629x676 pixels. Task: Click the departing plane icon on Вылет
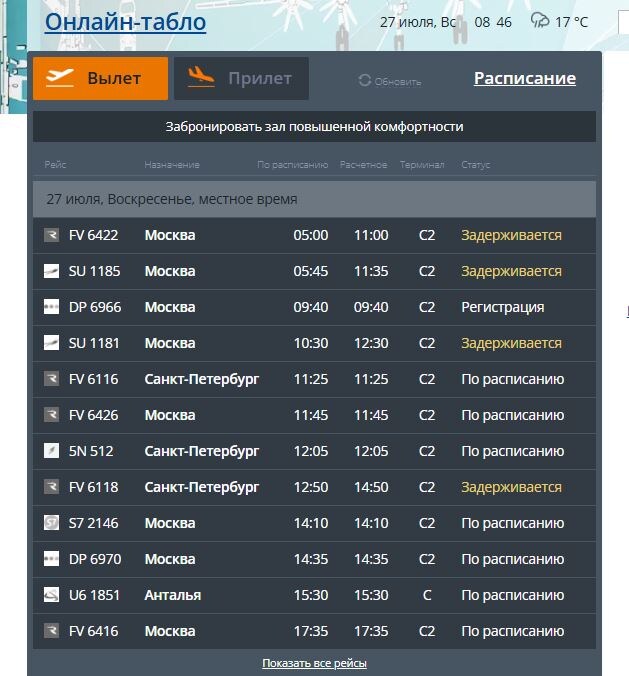pos(59,78)
